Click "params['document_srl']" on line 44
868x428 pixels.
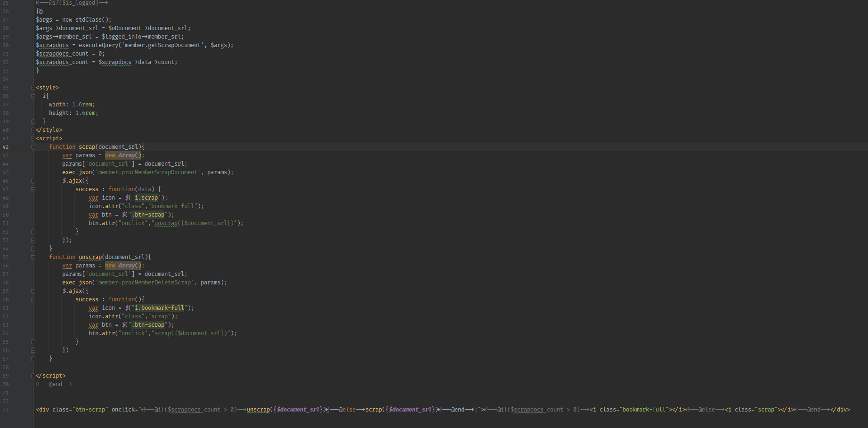[98, 164]
